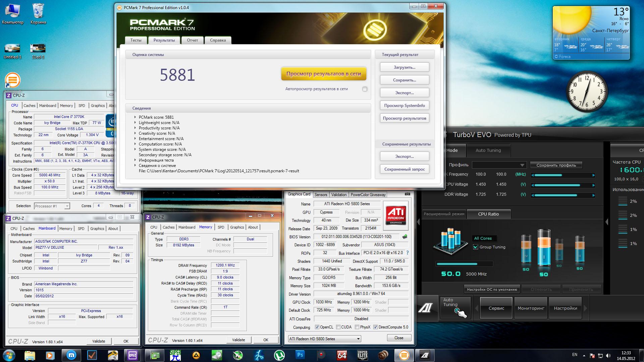Expand the Lightweight score entry
The width and height of the screenshot is (644, 362).
[x=135, y=123]
